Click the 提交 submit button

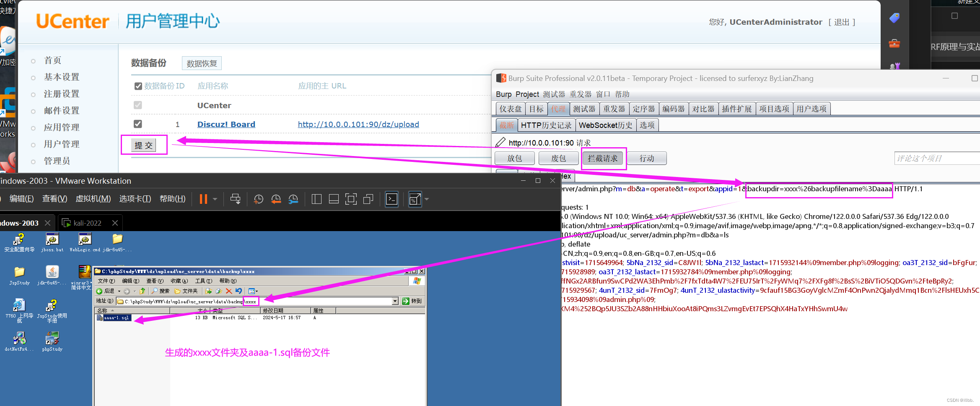tap(144, 145)
